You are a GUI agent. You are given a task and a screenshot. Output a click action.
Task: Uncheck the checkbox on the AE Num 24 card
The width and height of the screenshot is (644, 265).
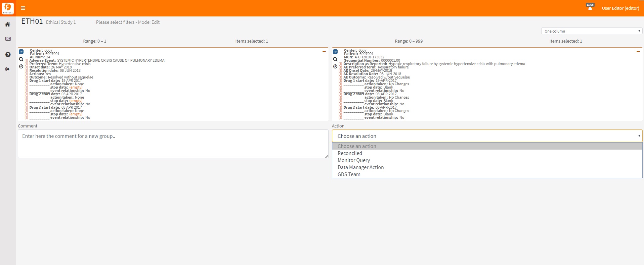(21, 52)
